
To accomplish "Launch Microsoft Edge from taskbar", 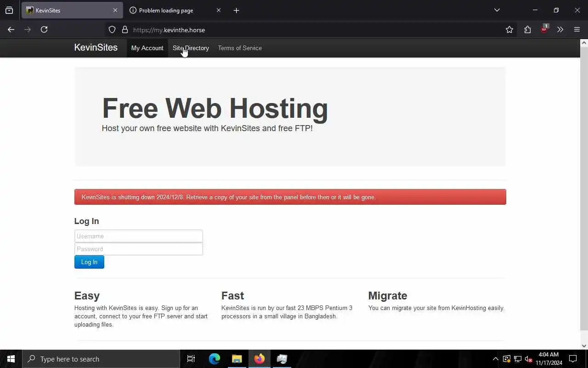I will 215,359.
